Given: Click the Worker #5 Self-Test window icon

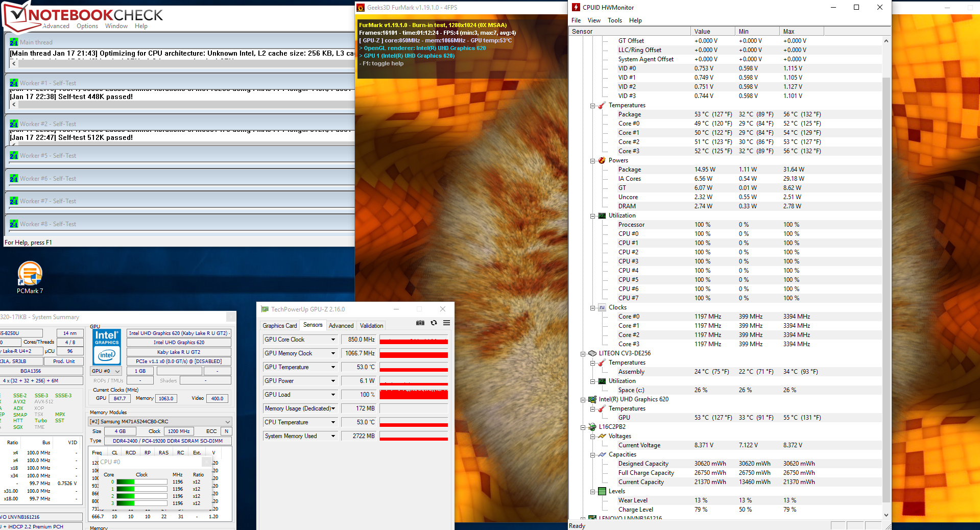Looking at the screenshot, I should tap(14, 155).
